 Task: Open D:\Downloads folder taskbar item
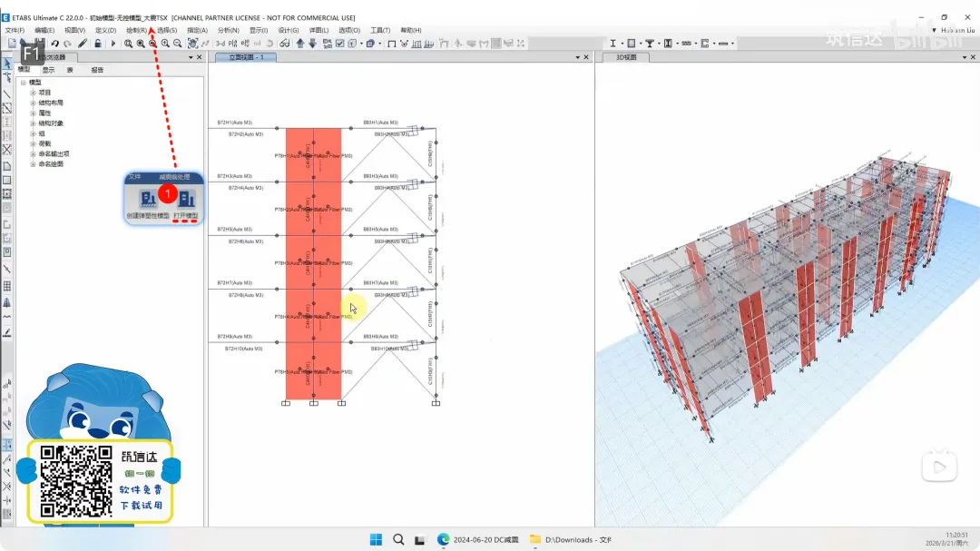[570, 539]
